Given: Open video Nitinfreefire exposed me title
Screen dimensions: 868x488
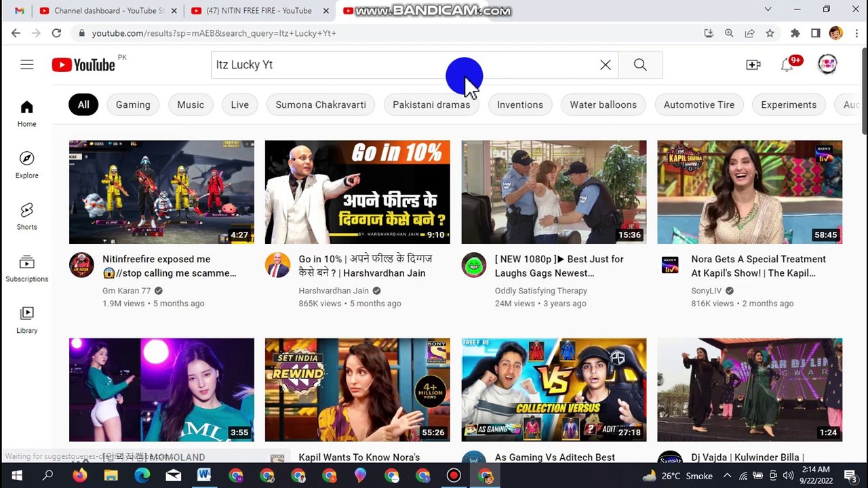Looking at the screenshot, I should point(170,266).
